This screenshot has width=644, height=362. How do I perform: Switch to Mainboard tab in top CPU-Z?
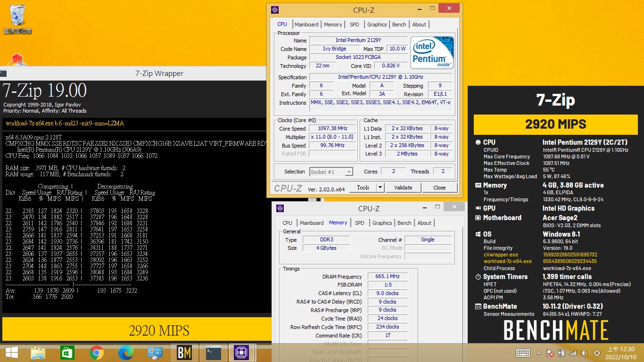pos(306,25)
